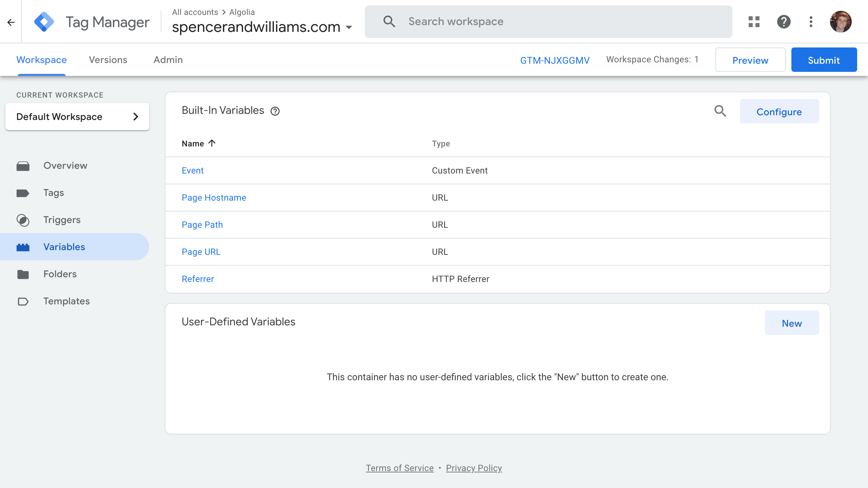Click the Referrer variable link
The width and height of the screenshot is (868, 488).
click(197, 279)
